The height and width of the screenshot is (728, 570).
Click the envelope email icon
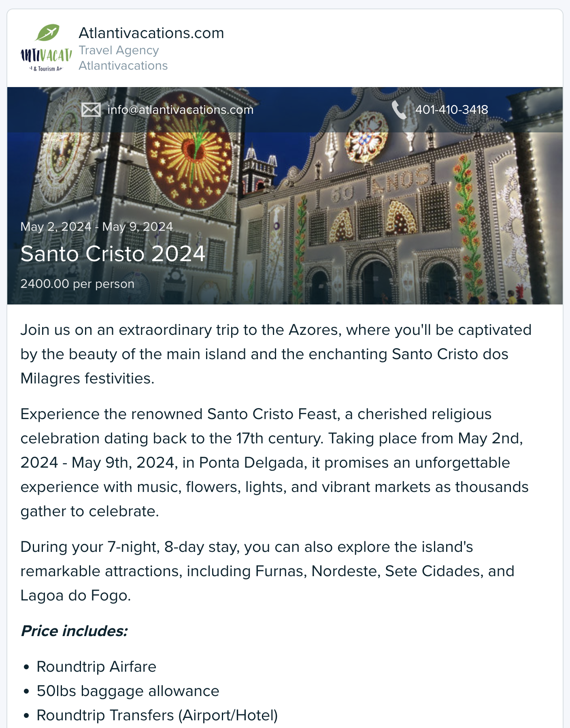pyautogui.click(x=91, y=110)
